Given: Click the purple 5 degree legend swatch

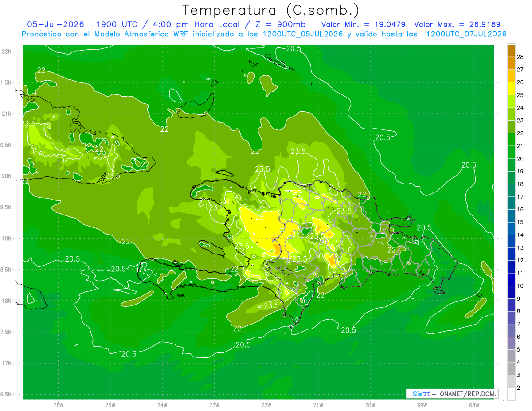Looking at the screenshot, I should click(511, 343).
